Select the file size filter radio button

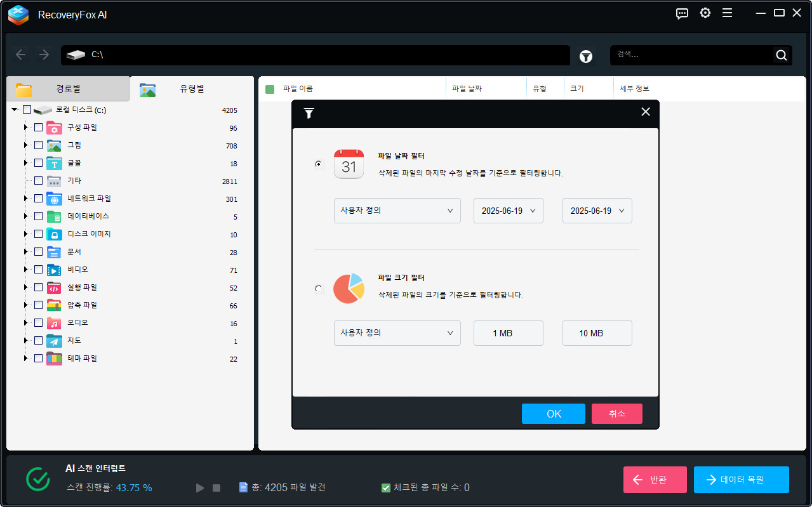(318, 288)
